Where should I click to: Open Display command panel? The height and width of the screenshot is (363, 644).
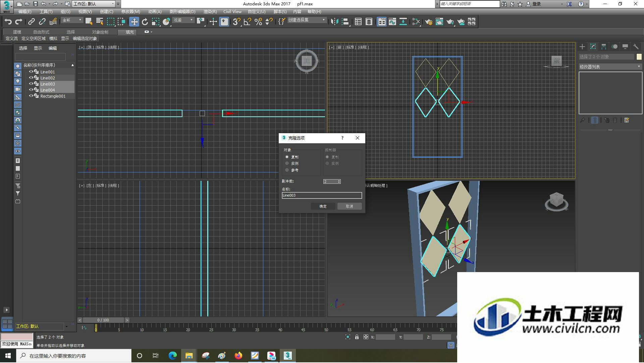click(x=625, y=47)
